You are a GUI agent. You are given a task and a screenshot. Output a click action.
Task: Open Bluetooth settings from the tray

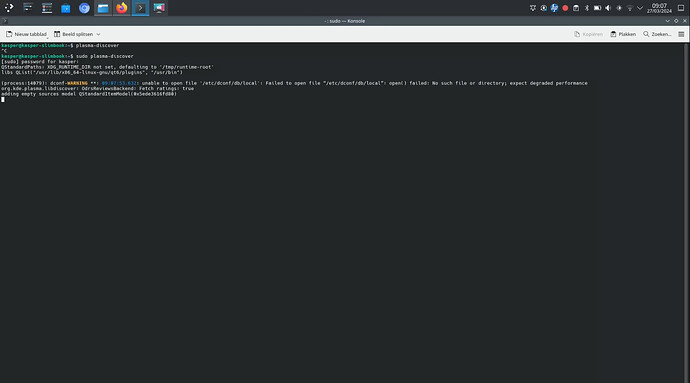pyautogui.click(x=587, y=8)
